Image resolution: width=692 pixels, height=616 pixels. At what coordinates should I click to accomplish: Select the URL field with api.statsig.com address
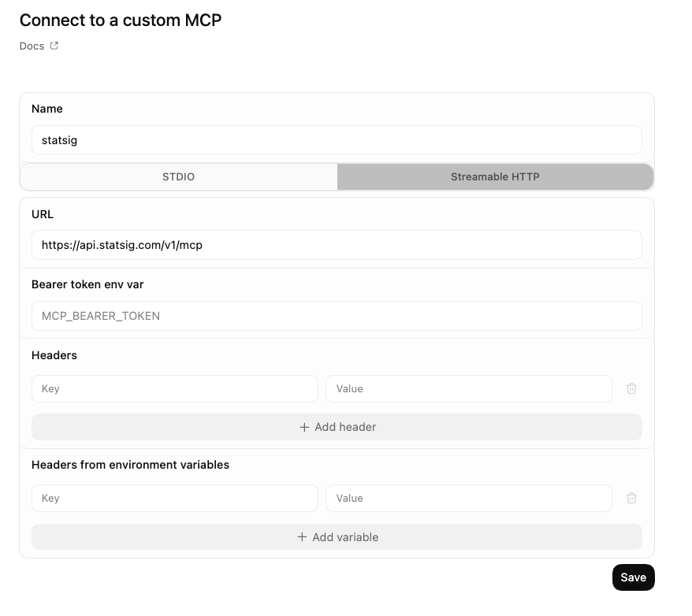337,245
